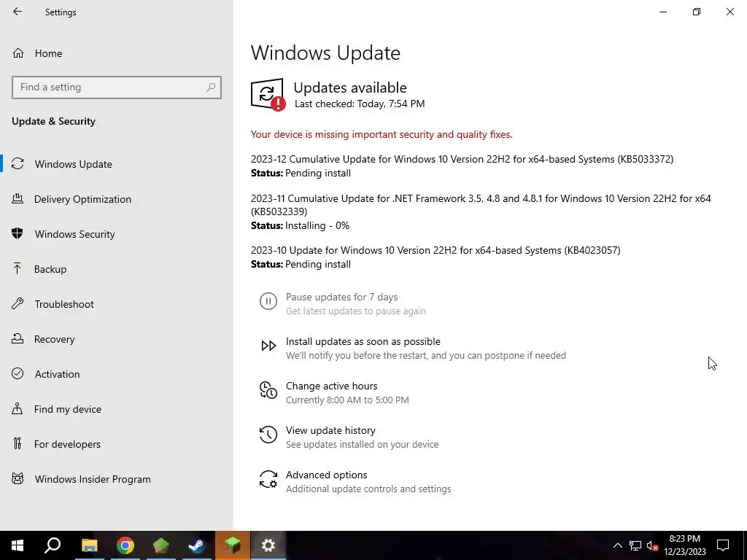Open the Backup settings
This screenshot has width=747, height=560.
click(x=50, y=270)
